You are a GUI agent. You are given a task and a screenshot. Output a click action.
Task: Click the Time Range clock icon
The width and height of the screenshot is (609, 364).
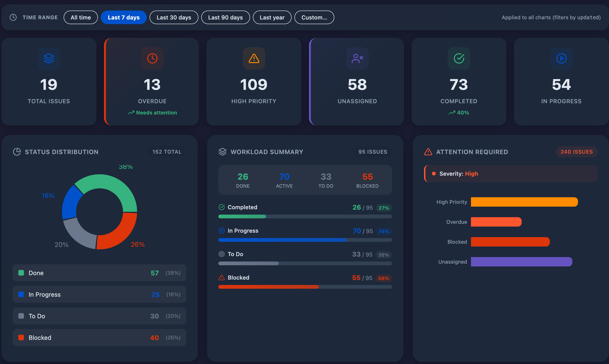click(13, 17)
